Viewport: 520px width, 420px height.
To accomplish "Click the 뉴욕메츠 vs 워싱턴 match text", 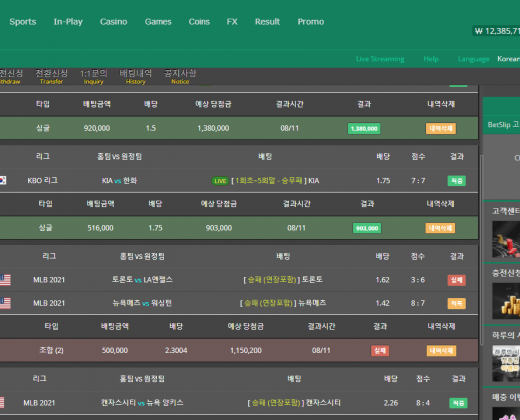I will point(142,303).
